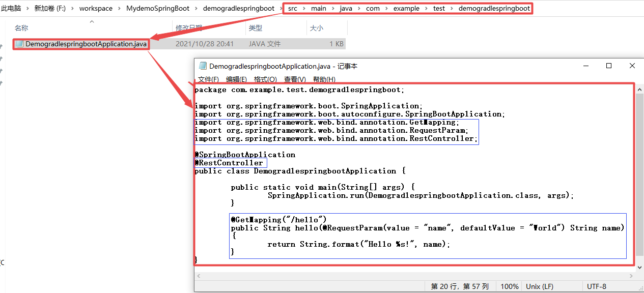This screenshot has height=293, width=644.
Task: Click the import GetMapping line
Action: click(327, 122)
